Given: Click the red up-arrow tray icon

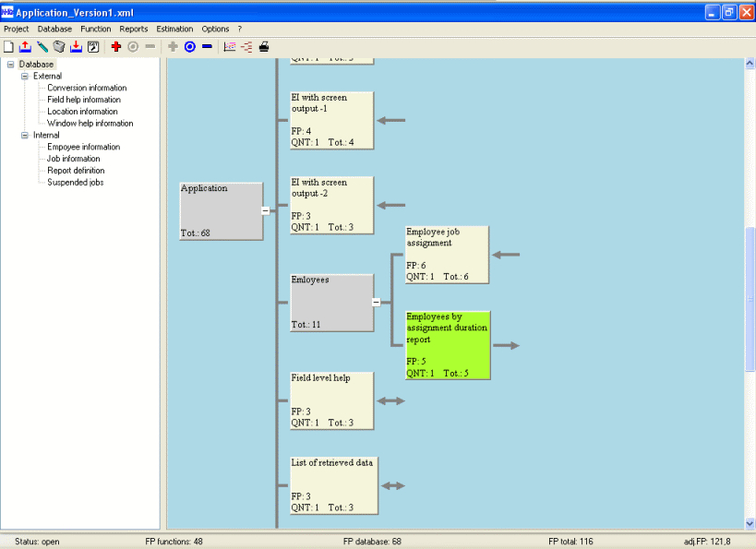Looking at the screenshot, I should (x=25, y=47).
